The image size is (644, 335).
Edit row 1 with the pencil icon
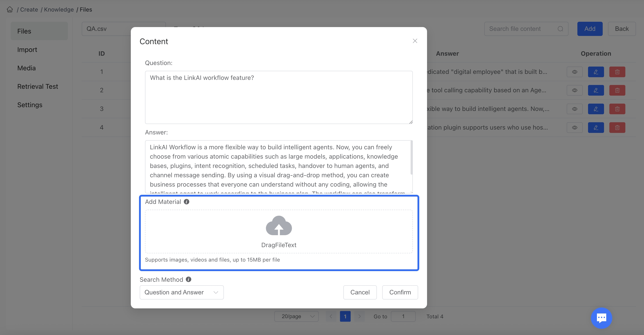pos(596,72)
